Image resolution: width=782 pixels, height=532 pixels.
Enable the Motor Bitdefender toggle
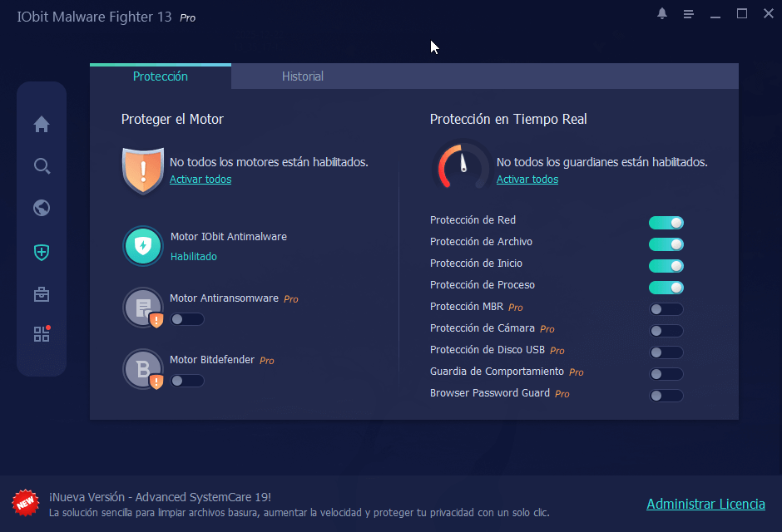[x=187, y=381]
